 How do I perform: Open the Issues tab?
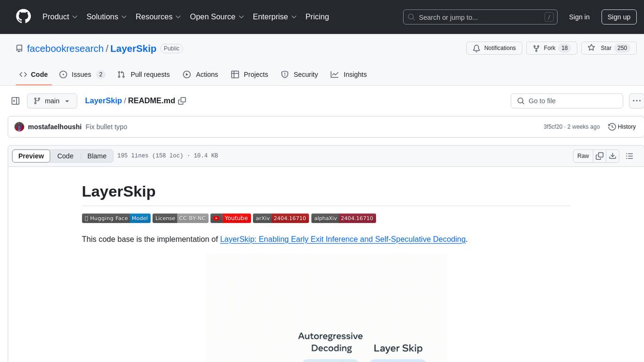click(82, 74)
